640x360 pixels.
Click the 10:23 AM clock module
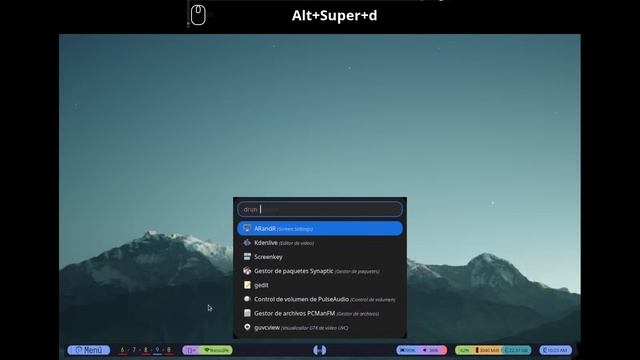tap(556, 350)
